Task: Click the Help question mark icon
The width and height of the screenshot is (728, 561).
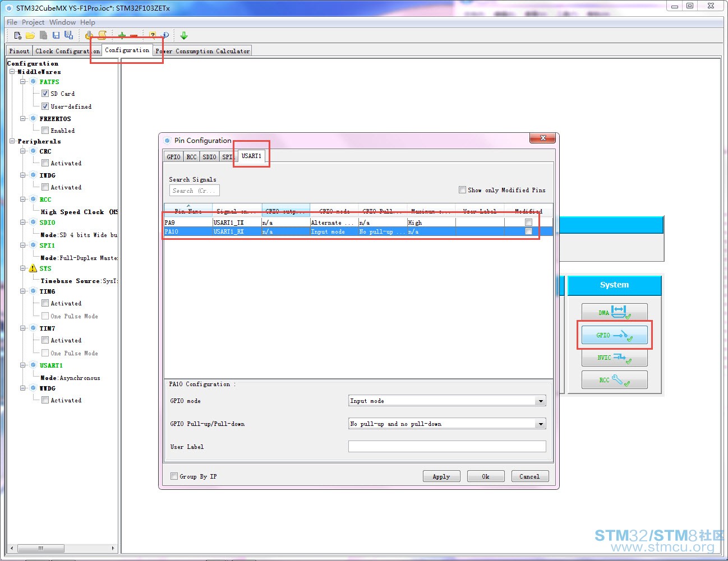Action: [153, 35]
